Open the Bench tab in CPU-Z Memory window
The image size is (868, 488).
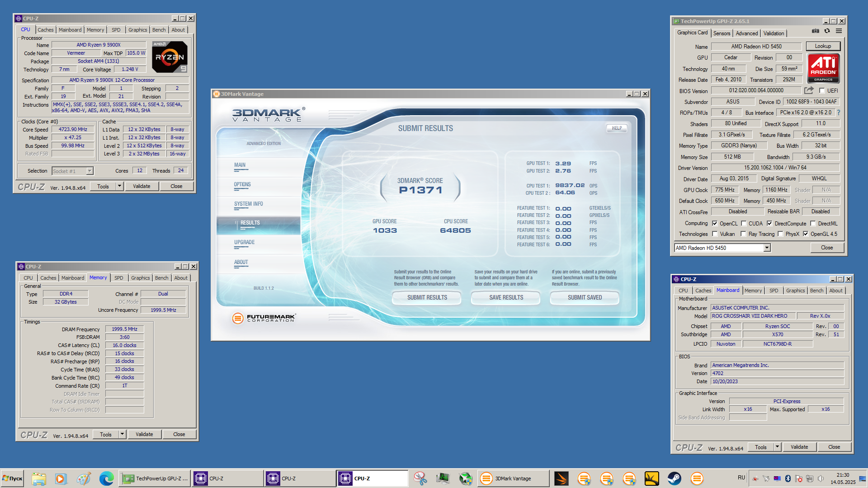pyautogui.click(x=161, y=278)
